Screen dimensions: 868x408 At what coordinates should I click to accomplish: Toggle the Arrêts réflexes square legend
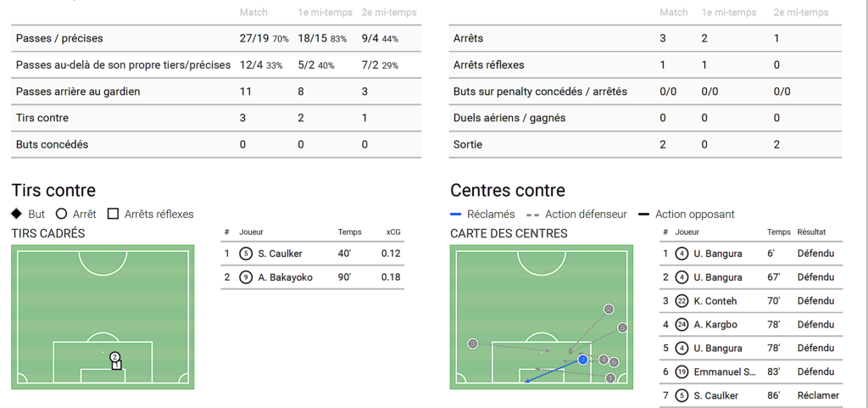(113, 215)
